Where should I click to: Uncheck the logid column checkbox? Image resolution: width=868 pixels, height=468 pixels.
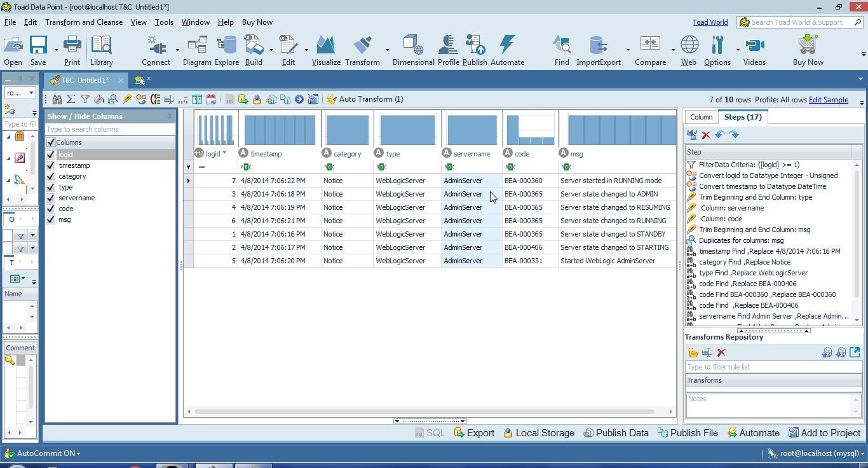(51, 155)
